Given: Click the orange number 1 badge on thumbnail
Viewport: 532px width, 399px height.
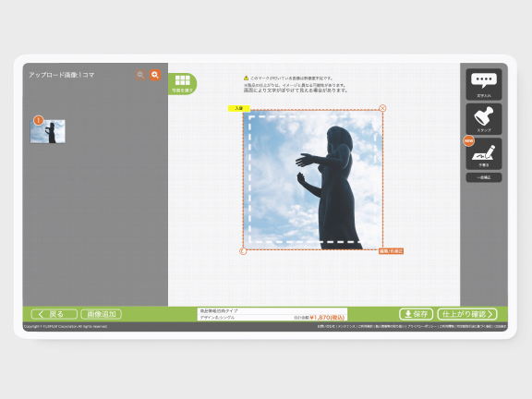Looking at the screenshot, I should (39, 120).
